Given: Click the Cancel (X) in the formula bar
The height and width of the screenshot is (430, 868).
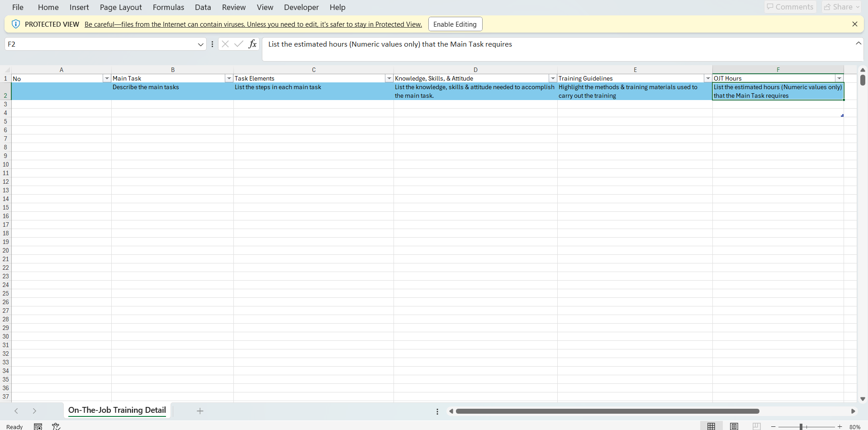Looking at the screenshot, I should 225,44.
